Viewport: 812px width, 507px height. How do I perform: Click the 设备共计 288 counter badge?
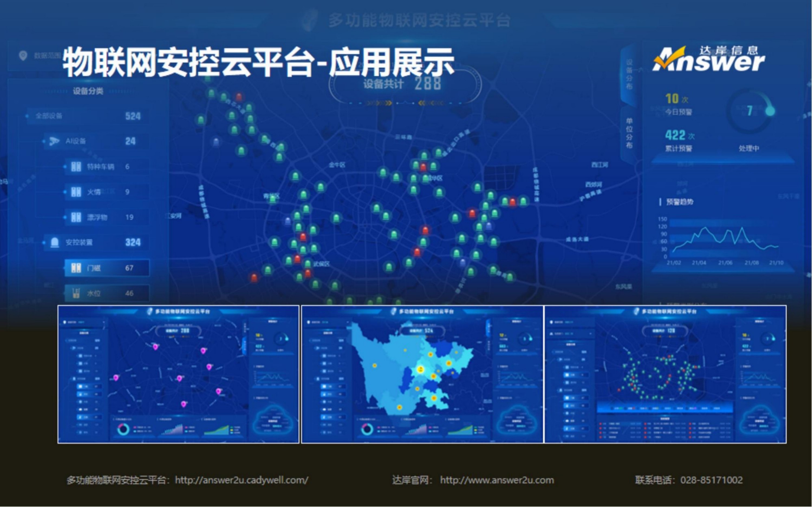[x=405, y=84]
